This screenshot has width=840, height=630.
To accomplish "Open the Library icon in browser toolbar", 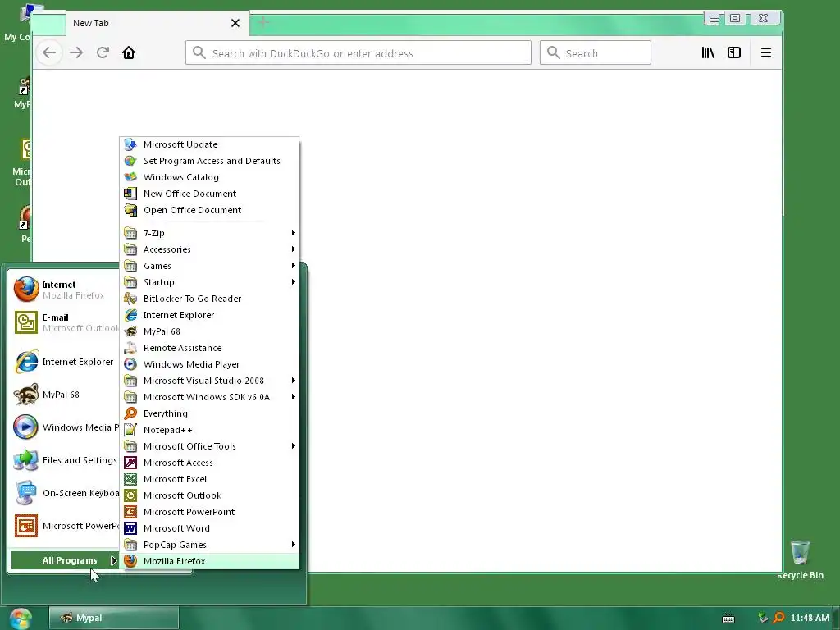I will tap(708, 52).
